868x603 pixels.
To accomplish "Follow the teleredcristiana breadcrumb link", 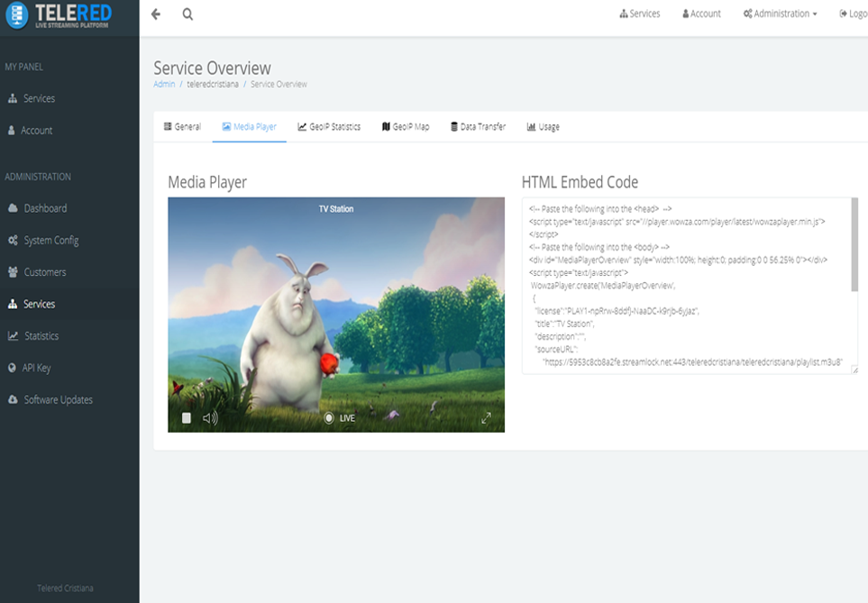I will coord(213,84).
